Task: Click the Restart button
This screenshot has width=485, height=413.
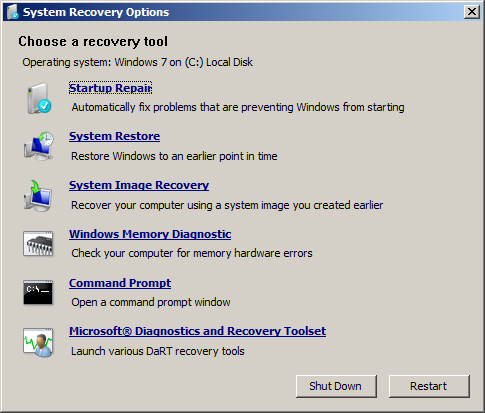Action: click(429, 386)
